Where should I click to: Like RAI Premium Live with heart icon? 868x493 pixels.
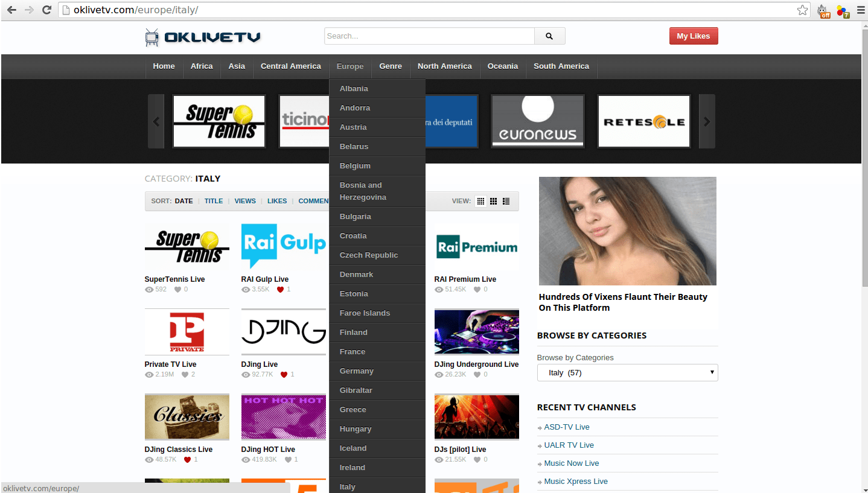coord(477,290)
